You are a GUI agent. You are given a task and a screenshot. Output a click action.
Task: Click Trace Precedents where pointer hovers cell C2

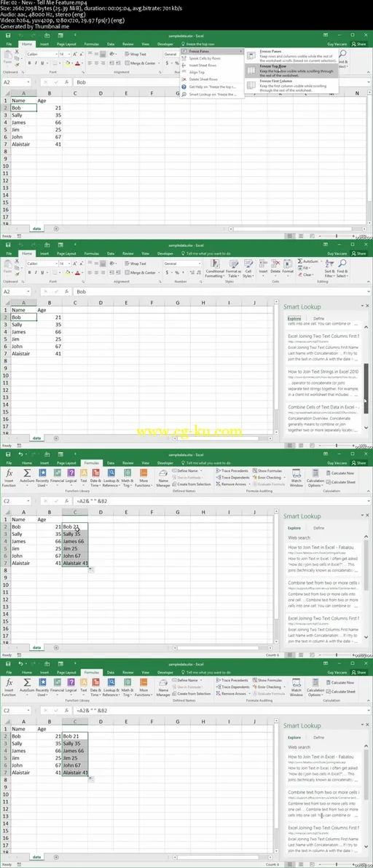pos(232,470)
